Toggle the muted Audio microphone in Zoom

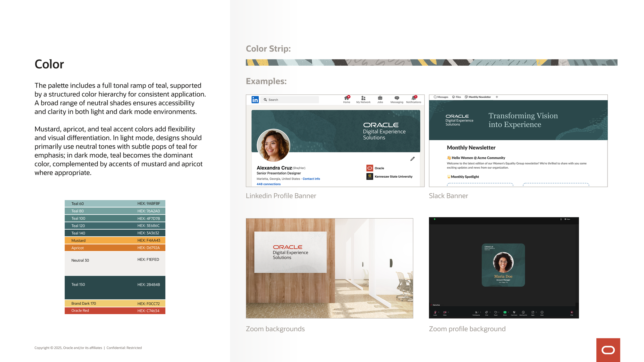point(435,312)
